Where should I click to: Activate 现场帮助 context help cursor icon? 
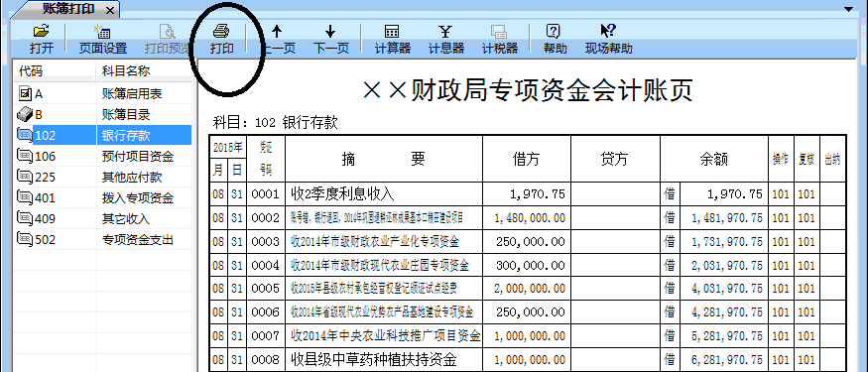tap(608, 31)
